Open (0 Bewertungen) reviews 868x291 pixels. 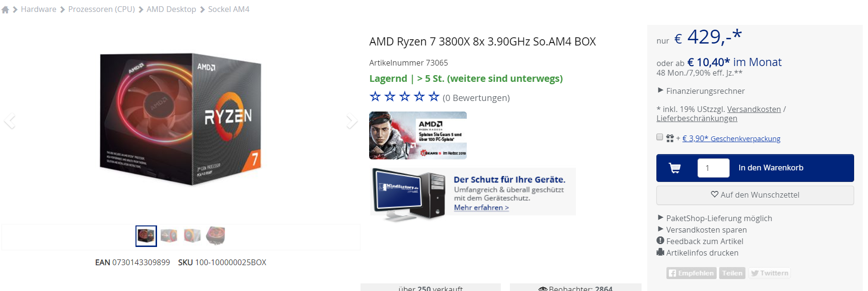[x=476, y=98]
